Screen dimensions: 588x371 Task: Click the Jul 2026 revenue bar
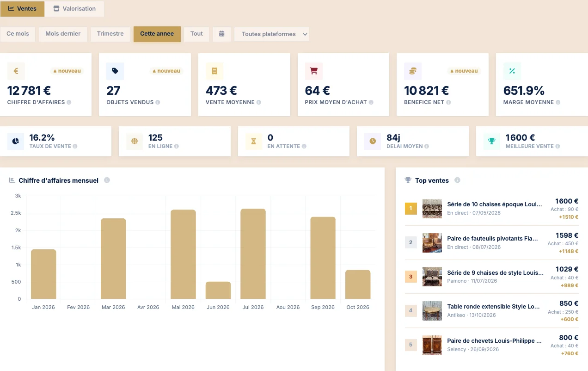tap(253, 254)
